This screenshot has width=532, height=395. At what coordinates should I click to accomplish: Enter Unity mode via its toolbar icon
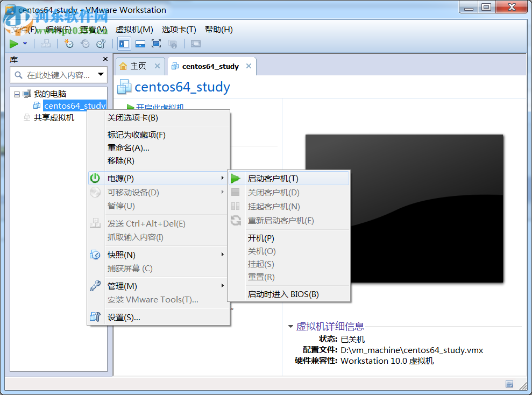[172, 44]
